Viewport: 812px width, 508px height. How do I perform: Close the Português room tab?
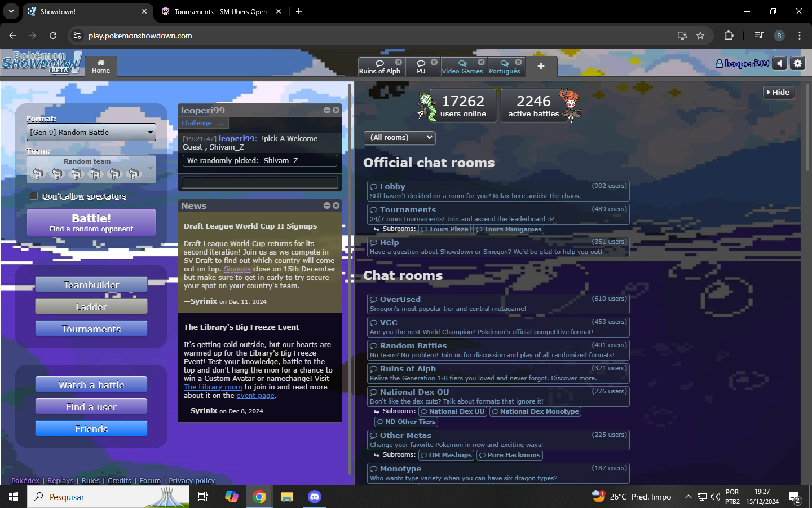pyautogui.click(x=519, y=62)
